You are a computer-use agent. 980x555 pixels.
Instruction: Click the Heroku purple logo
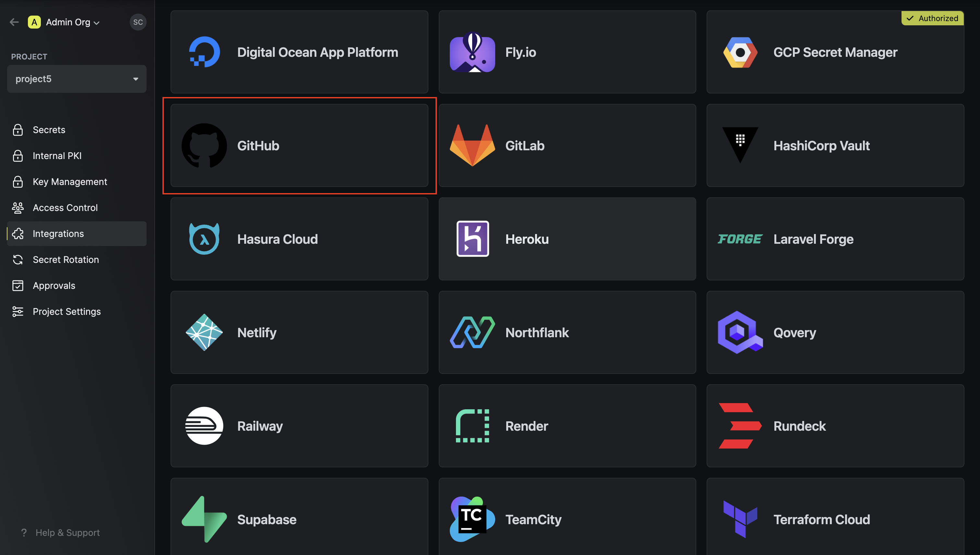[x=472, y=239]
